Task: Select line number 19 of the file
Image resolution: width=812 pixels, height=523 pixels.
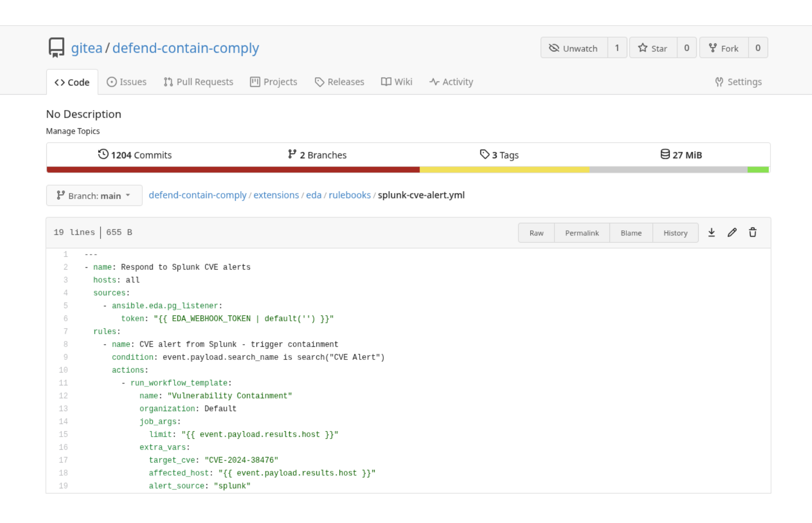Action: [x=63, y=486]
